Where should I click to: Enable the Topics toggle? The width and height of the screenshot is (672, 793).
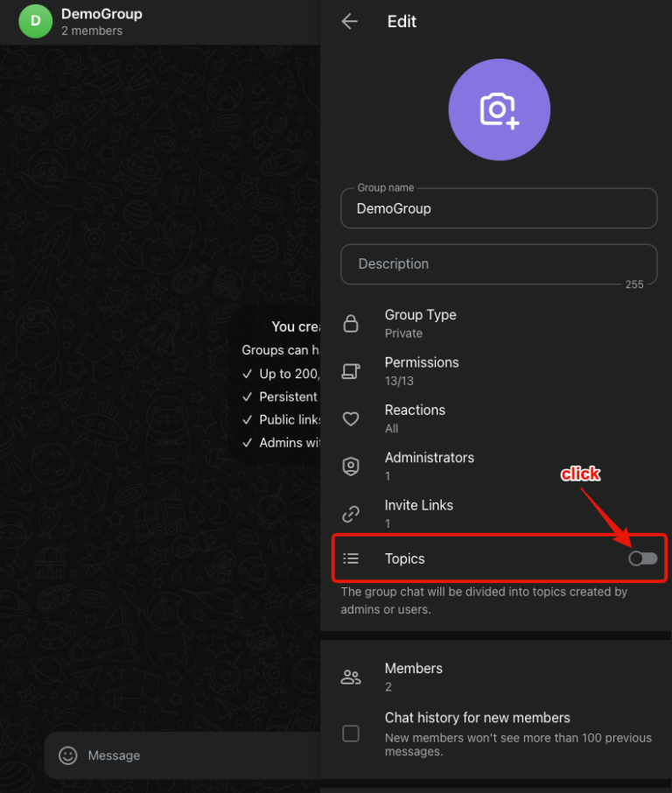point(642,558)
